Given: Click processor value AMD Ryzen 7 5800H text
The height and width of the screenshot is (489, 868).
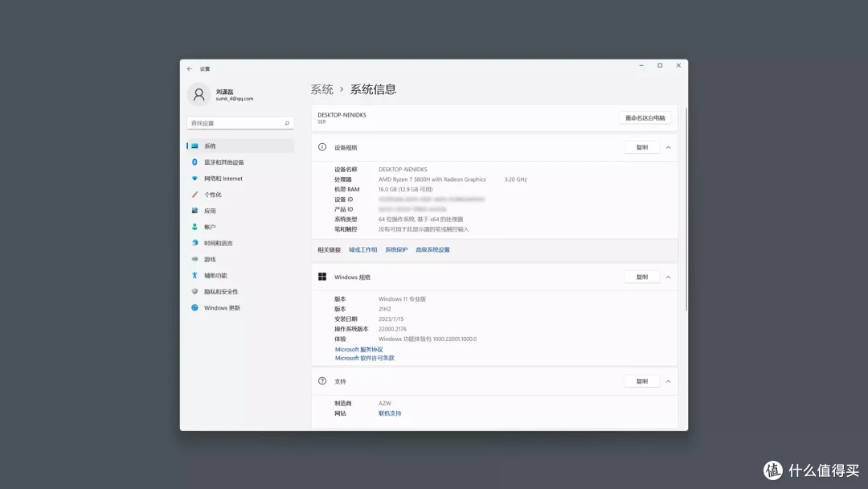Looking at the screenshot, I should (432, 179).
